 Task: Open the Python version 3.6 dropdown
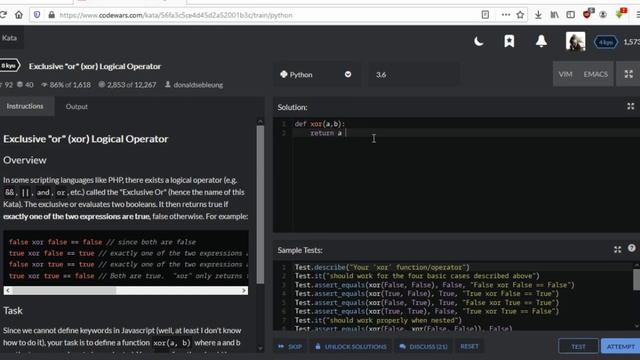(x=413, y=75)
